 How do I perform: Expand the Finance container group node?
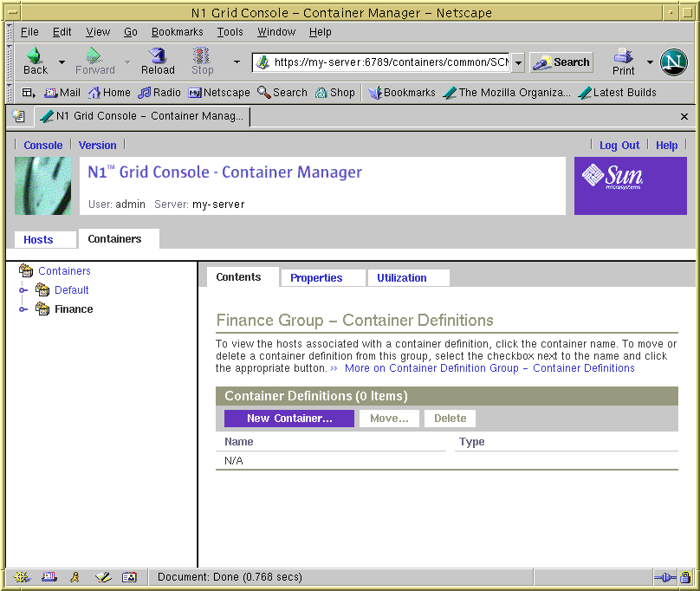(23, 309)
